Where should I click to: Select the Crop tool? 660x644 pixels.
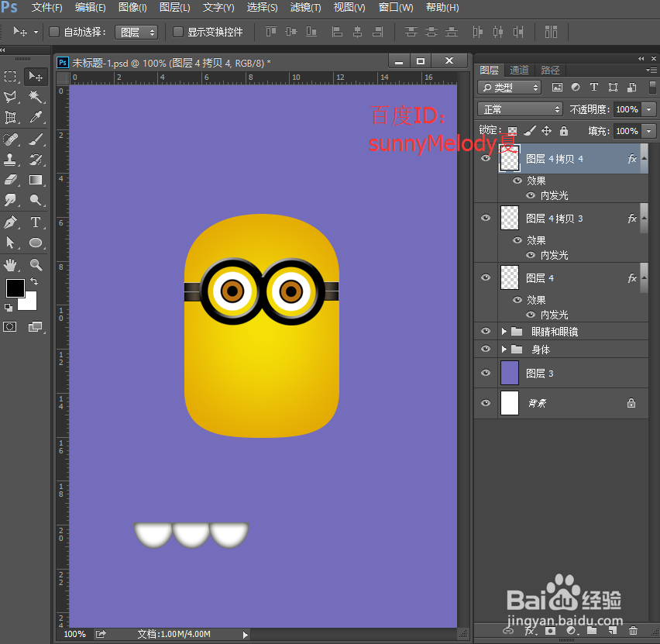coord(10,118)
